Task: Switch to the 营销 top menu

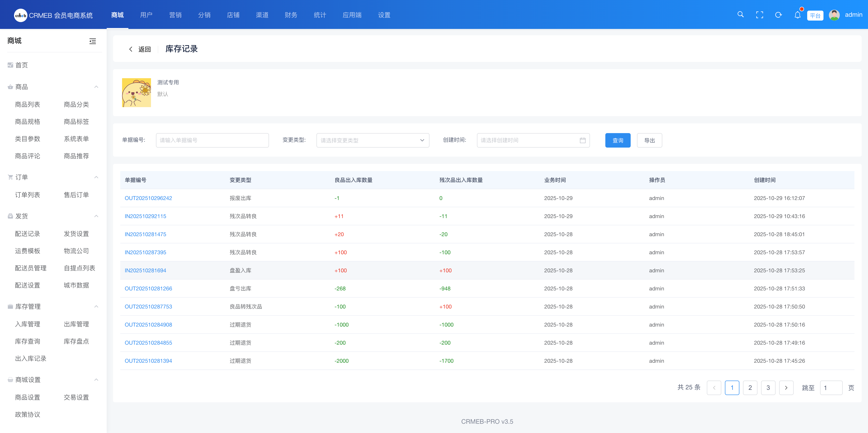Action: 175,15
